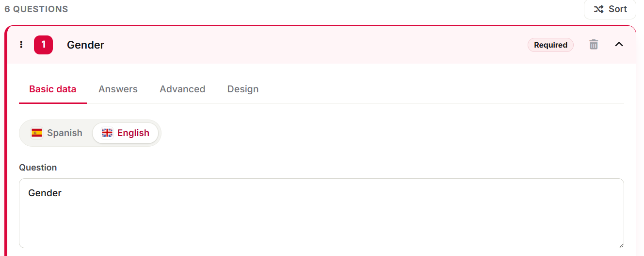Viewport: 644px width, 256px height.
Task: Open the Answers tab
Action: click(x=118, y=89)
